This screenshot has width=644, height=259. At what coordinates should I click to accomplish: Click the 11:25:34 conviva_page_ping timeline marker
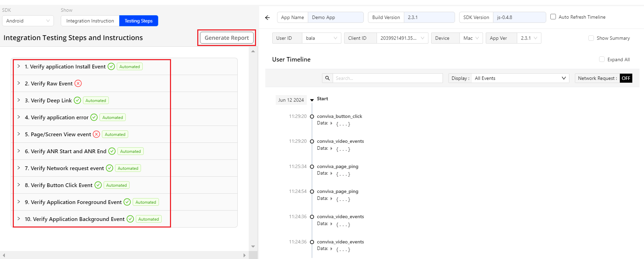(x=312, y=167)
